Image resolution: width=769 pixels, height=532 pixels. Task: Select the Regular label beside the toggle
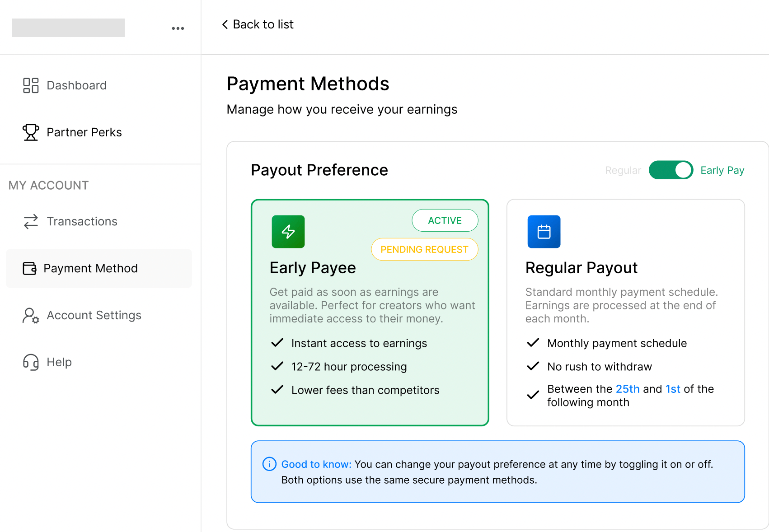[x=623, y=170]
